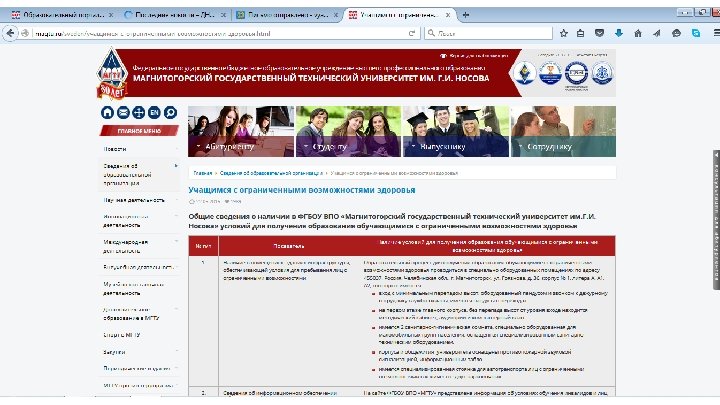Click the browser search input field
This screenshot has height=405, width=720.
(488, 33)
